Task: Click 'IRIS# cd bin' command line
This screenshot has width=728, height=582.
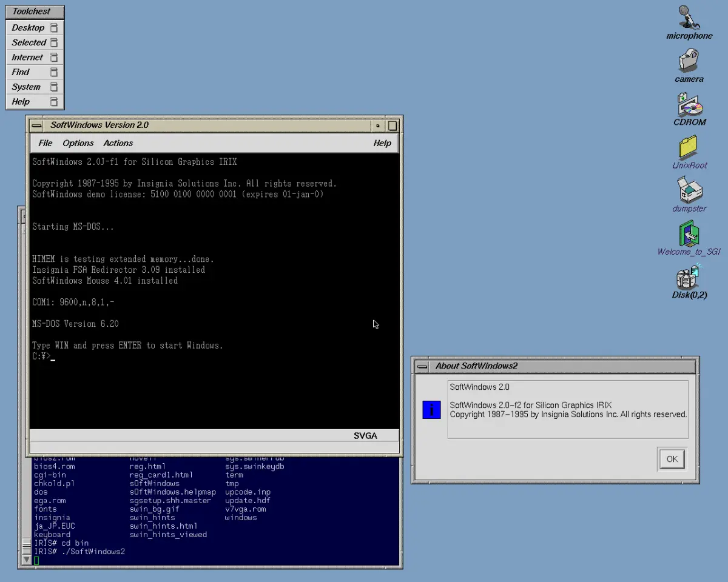Action: pos(61,543)
